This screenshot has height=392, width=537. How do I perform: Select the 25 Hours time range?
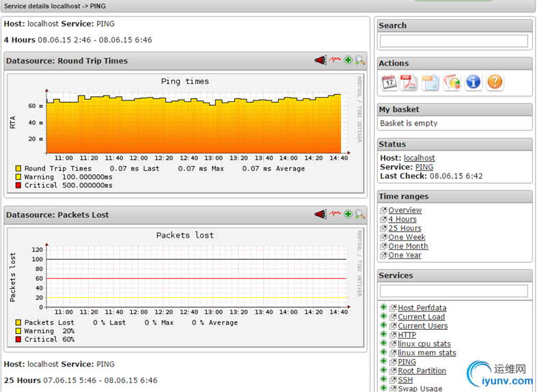(405, 228)
